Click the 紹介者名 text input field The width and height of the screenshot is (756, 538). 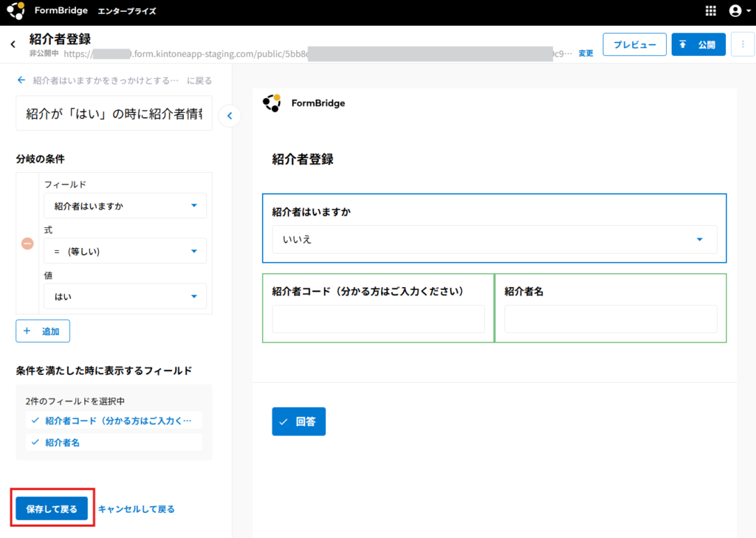(x=611, y=319)
